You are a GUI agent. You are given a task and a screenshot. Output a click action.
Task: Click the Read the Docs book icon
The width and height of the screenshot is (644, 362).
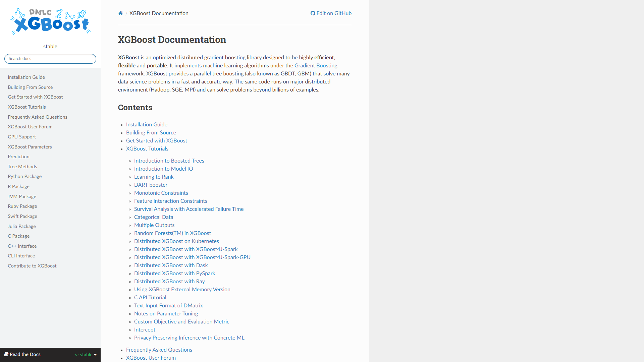tap(6, 354)
